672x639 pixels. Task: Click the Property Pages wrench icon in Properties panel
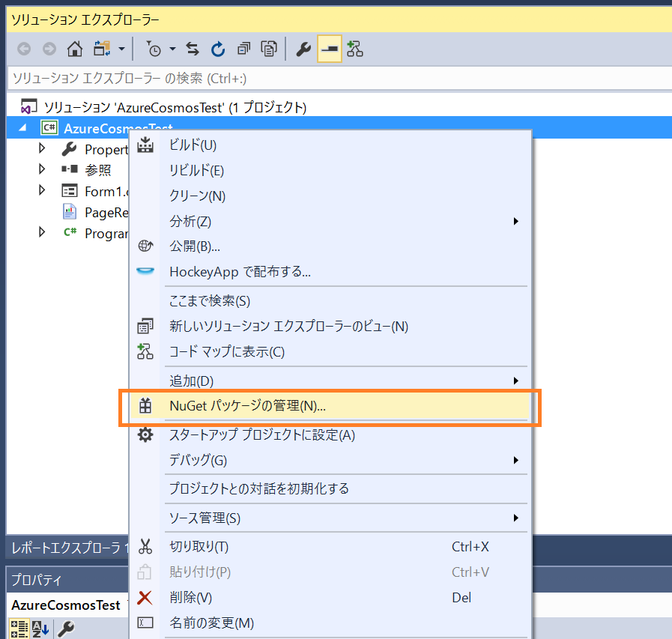click(x=66, y=629)
